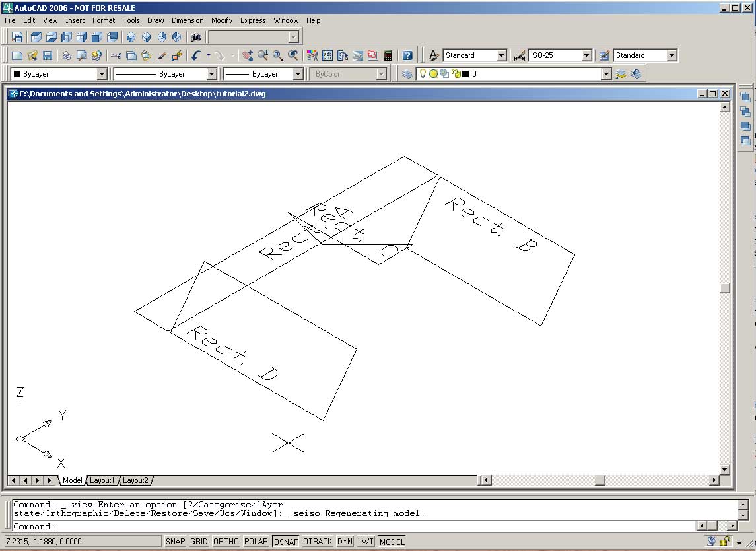
Task: Open QuickCalc calculator
Action: (x=388, y=55)
